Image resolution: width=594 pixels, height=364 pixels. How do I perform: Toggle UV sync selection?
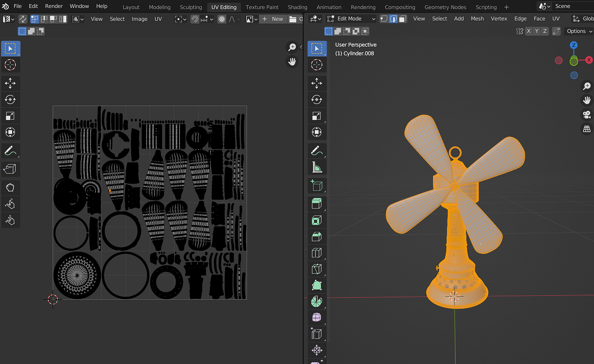(x=22, y=19)
